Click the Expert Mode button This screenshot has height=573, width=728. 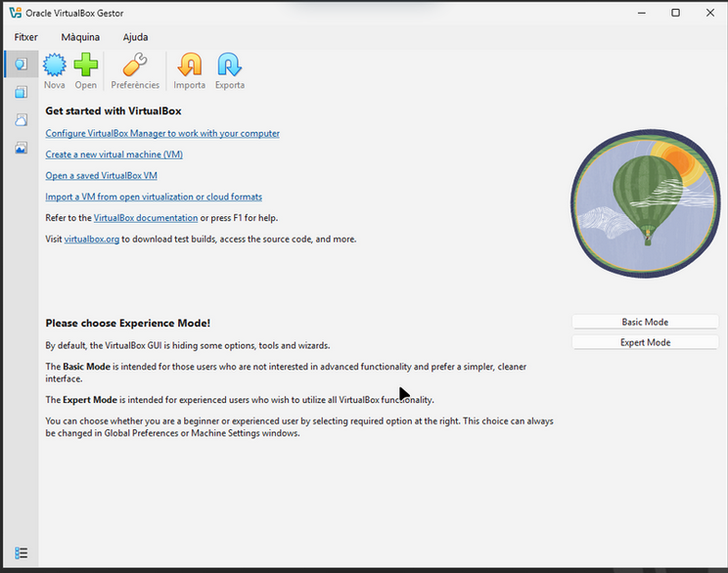pos(645,342)
